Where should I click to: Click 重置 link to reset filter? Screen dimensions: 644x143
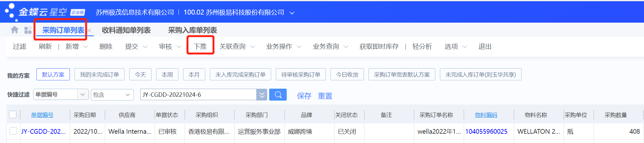[325, 96]
